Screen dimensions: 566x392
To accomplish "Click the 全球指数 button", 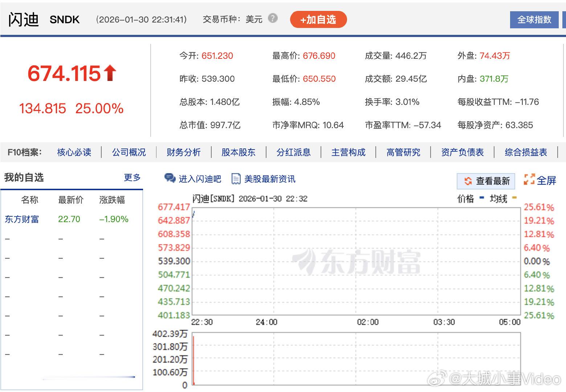I will (x=534, y=20).
